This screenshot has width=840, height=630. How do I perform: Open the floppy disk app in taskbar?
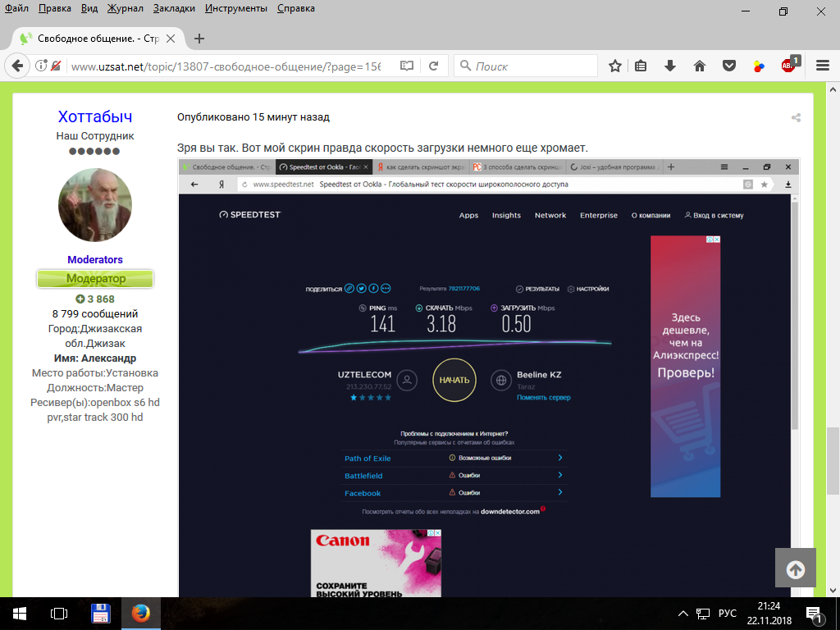click(x=100, y=614)
